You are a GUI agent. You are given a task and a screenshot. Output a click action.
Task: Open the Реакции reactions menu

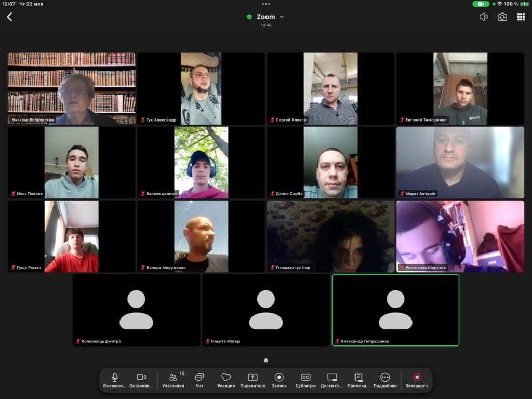[226, 380]
